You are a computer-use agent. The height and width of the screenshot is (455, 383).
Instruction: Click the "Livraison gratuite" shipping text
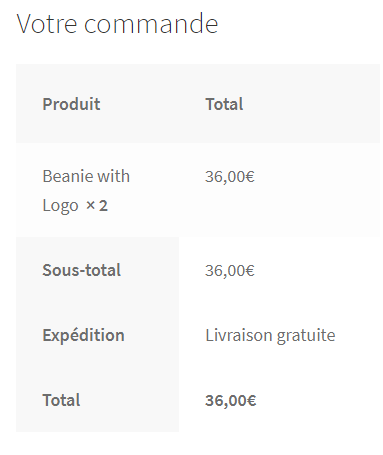[x=270, y=335]
